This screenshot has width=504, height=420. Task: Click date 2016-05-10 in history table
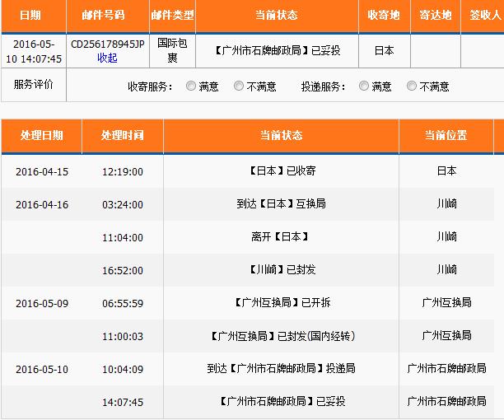42,369
